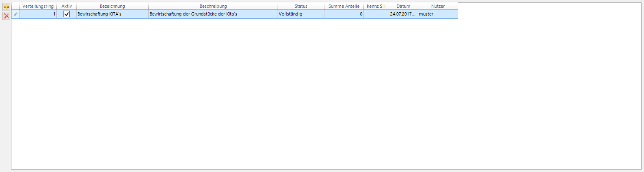Click the pencil edit icon in row
The height and width of the screenshot is (172, 644).
click(15, 14)
